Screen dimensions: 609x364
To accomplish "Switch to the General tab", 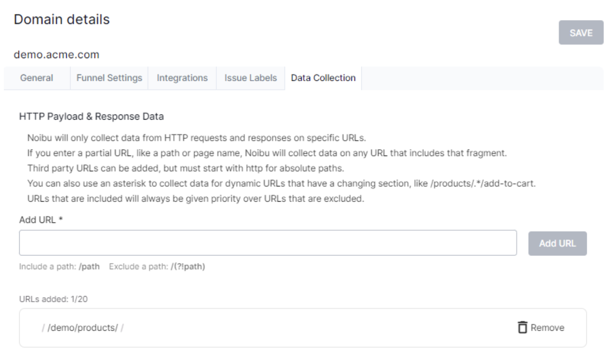I will pyautogui.click(x=37, y=78).
